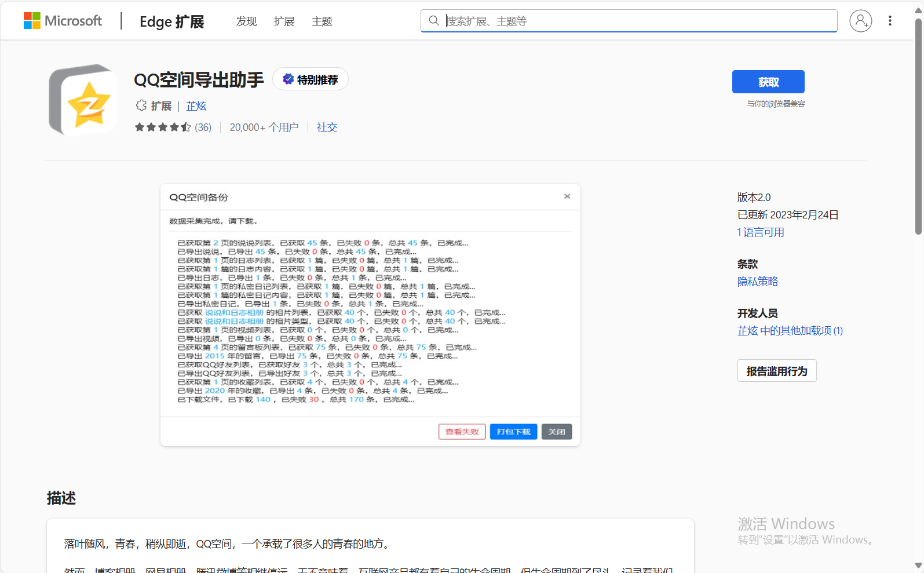The width and height of the screenshot is (924, 573).
Task: Click the 条款 heading
Action: 747,264
